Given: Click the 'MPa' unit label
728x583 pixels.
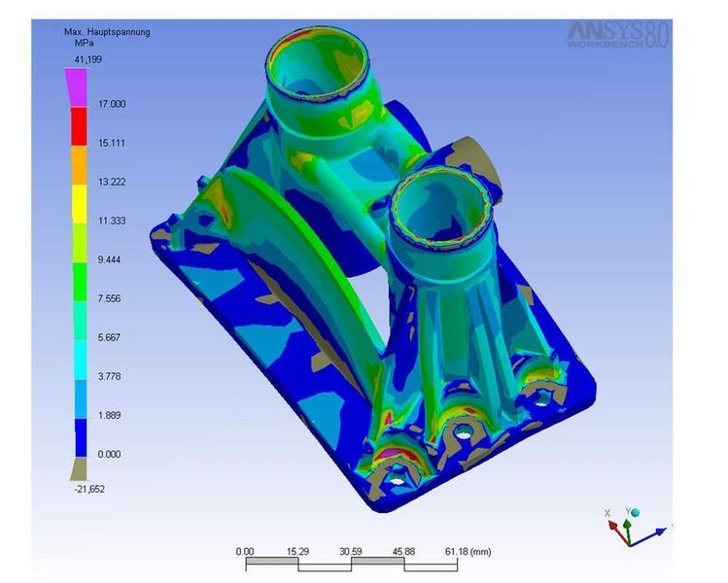Looking at the screenshot, I should [x=84, y=43].
